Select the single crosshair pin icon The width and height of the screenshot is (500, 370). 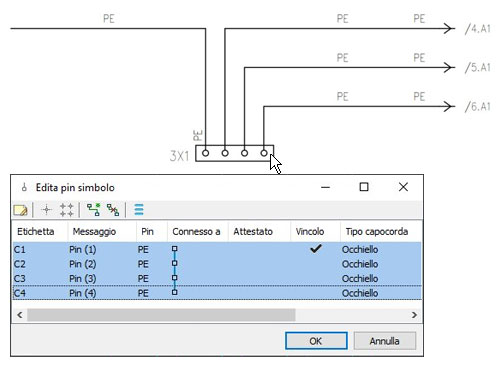tap(47, 210)
